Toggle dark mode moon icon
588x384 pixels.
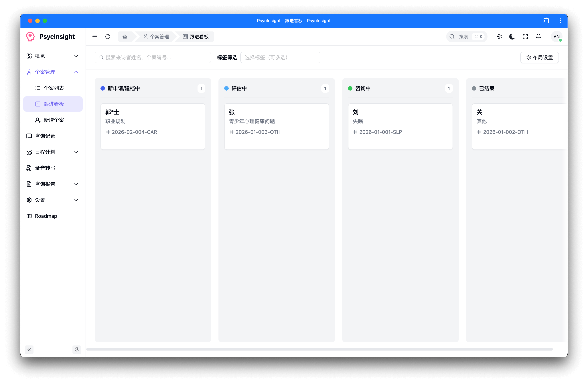(512, 37)
